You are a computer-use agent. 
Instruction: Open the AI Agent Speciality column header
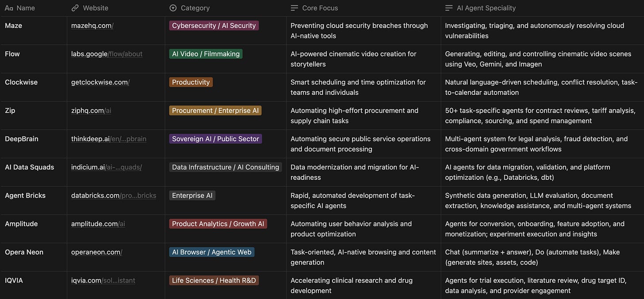click(x=542, y=8)
